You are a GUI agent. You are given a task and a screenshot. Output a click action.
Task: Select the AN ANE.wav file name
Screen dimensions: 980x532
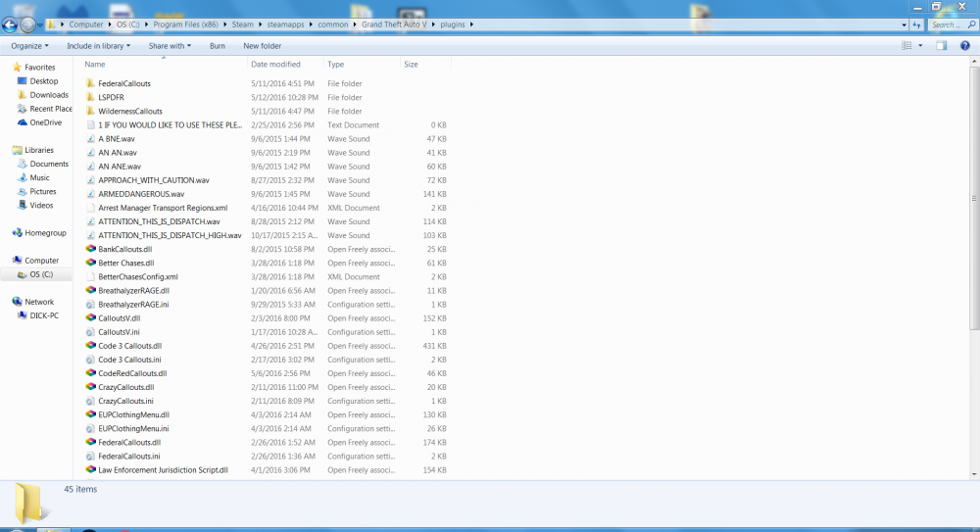click(x=120, y=167)
